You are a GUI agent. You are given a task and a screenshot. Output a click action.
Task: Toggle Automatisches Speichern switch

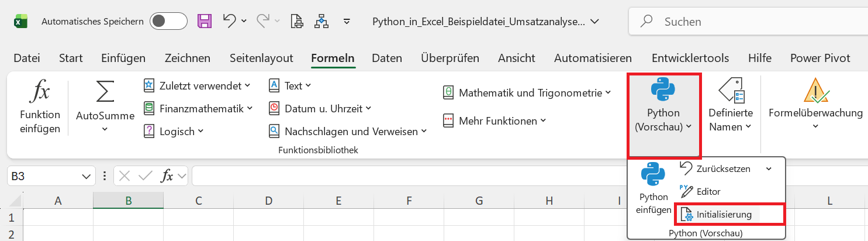point(168,22)
